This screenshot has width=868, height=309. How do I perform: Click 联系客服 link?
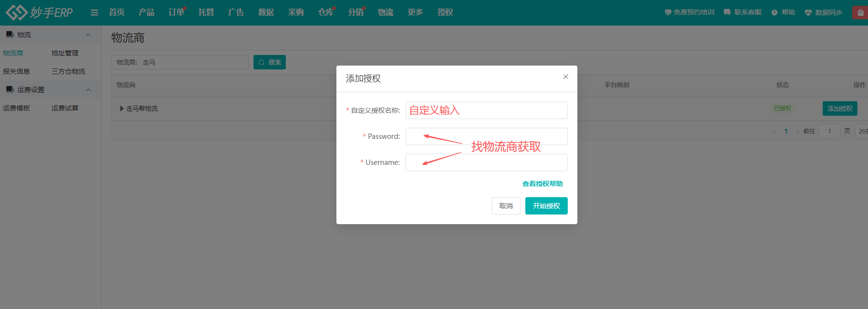coord(743,13)
